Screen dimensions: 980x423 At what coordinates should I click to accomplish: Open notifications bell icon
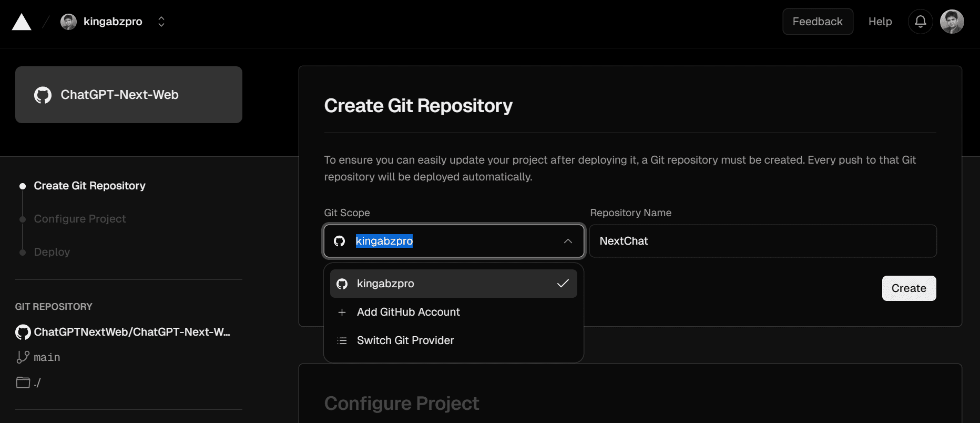coord(920,22)
